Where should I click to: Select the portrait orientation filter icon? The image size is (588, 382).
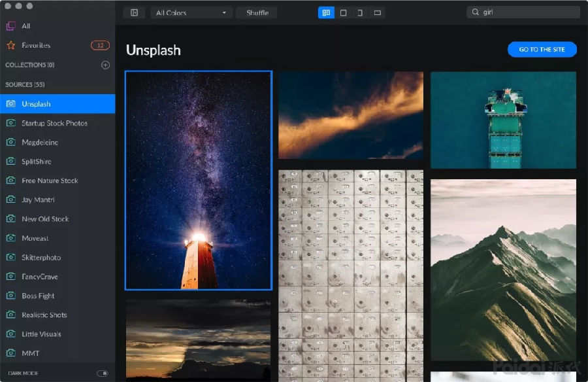360,12
